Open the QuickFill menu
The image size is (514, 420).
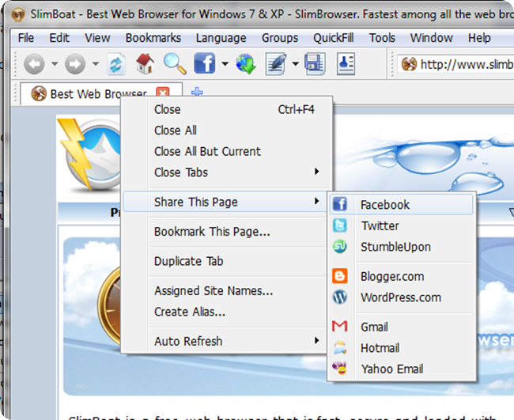[334, 38]
